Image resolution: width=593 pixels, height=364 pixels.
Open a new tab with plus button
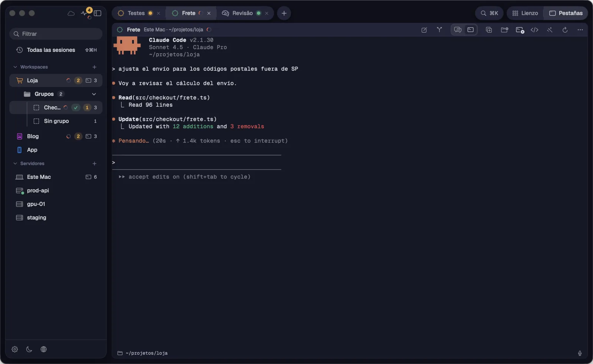pos(284,13)
